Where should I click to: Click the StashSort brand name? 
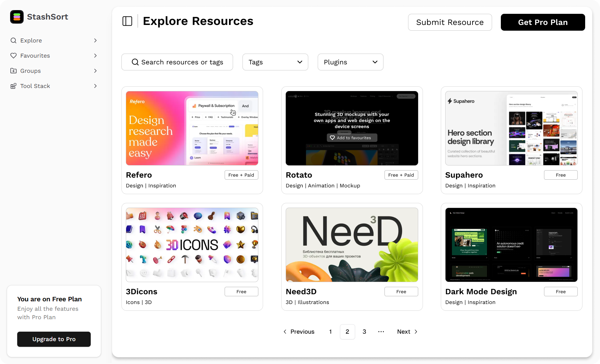pyautogui.click(x=48, y=17)
